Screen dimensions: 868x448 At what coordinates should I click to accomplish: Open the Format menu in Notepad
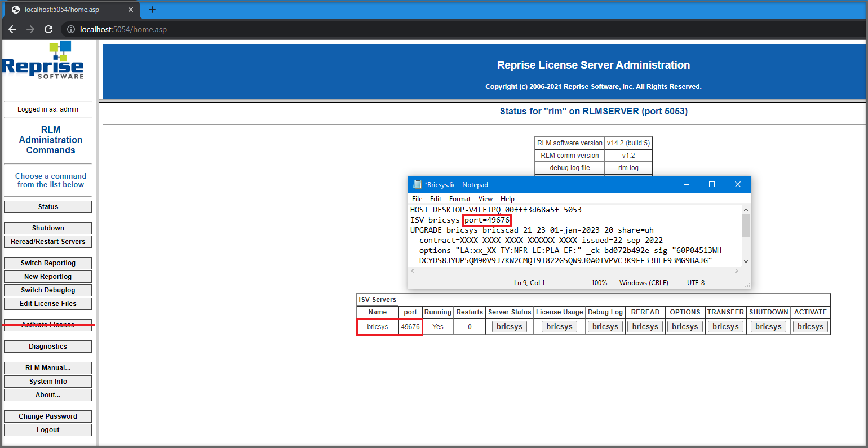pos(459,198)
